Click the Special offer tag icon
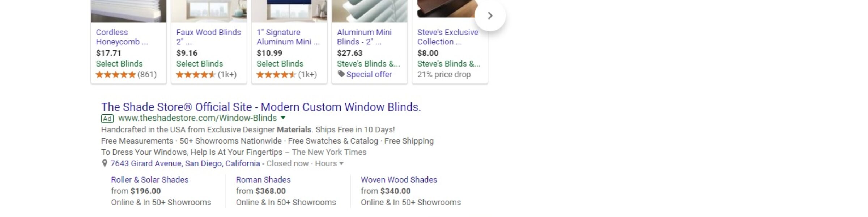868x217 pixels. [341, 74]
